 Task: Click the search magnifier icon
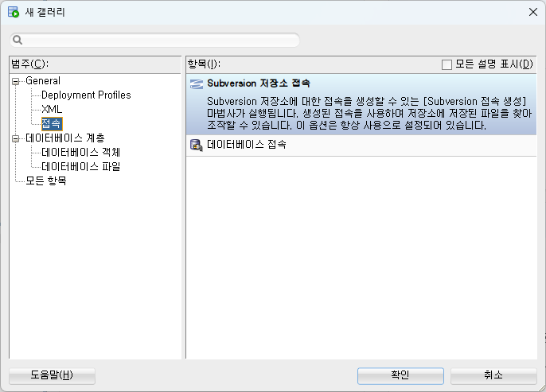coord(18,40)
